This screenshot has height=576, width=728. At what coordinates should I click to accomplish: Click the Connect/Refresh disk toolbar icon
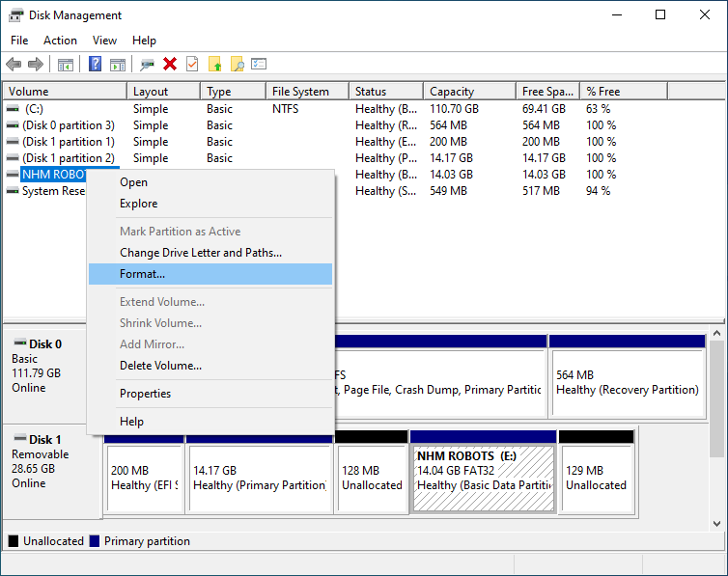coord(147,64)
